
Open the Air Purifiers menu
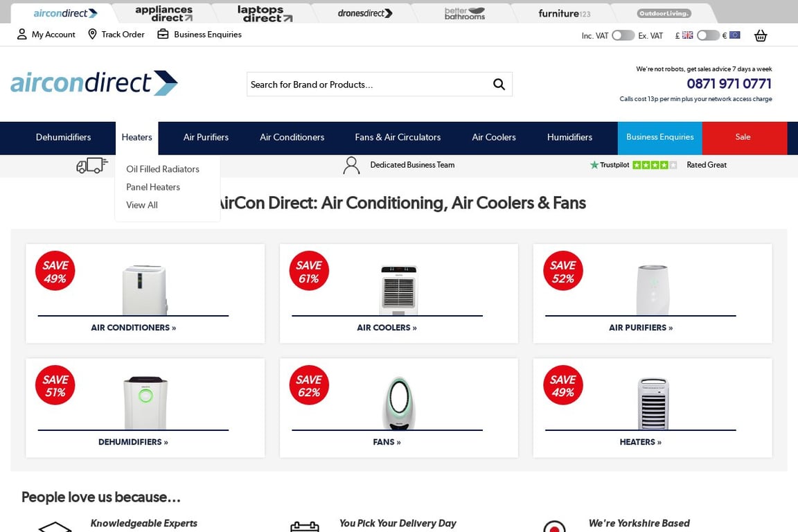click(x=206, y=137)
